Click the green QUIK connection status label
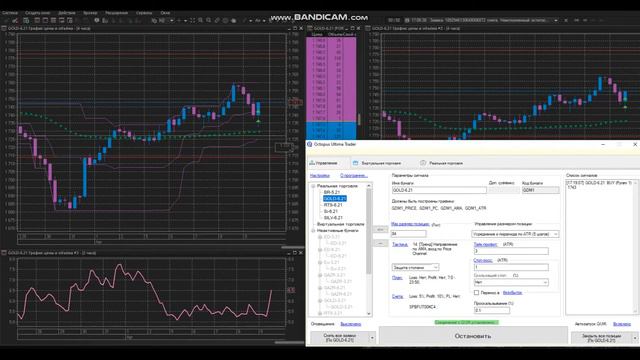The height and width of the screenshot is (360, 640). (x=466, y=322)
